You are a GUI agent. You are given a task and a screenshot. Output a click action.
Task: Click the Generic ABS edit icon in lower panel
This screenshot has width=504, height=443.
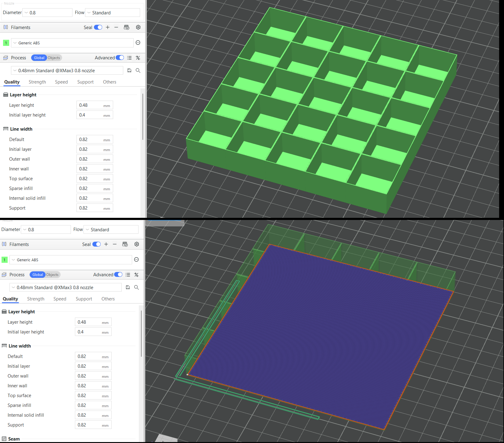tap(136, 260)
